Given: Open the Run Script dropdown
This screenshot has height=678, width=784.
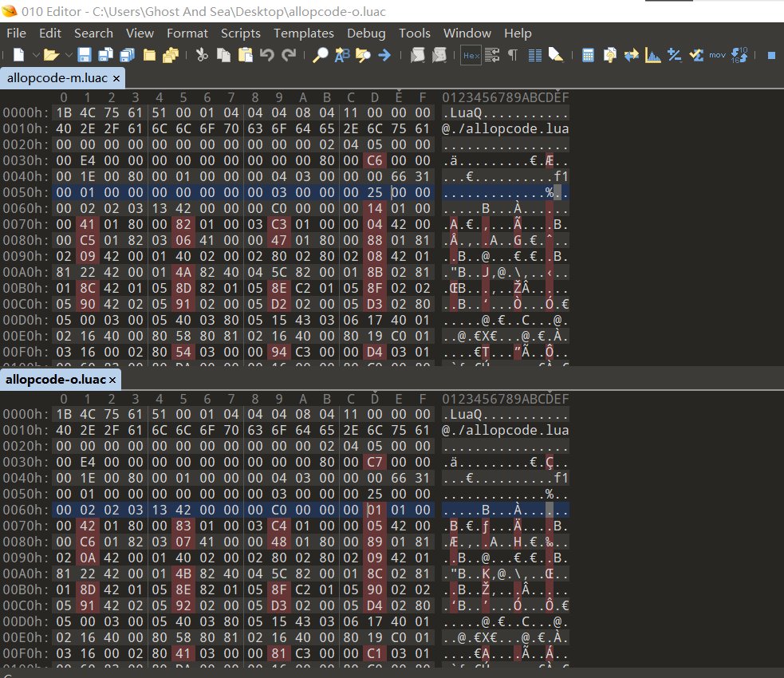Looking at the screenshot, I should point(417,55).
